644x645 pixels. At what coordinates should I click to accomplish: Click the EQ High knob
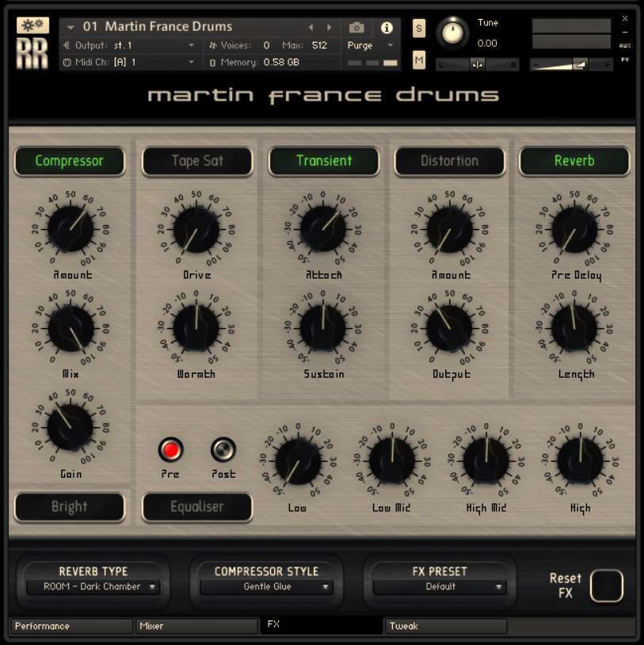coord(580,460)
